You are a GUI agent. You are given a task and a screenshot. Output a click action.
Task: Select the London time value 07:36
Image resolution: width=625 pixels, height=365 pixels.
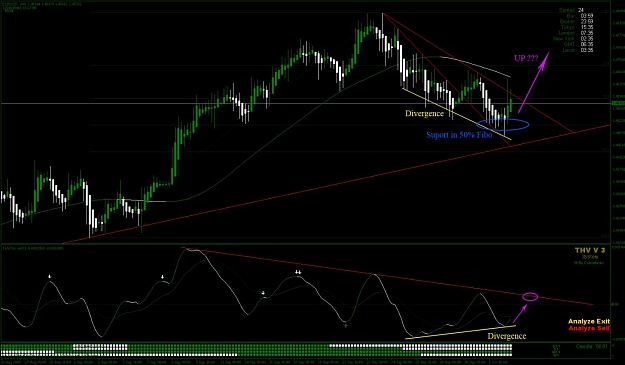pos(587,33)
